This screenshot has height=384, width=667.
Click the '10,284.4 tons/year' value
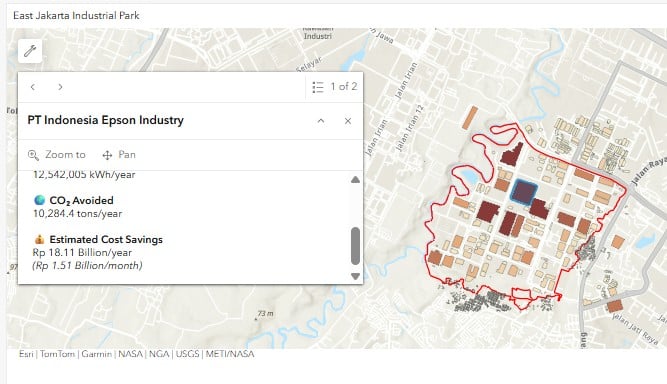tap(77, 213)
